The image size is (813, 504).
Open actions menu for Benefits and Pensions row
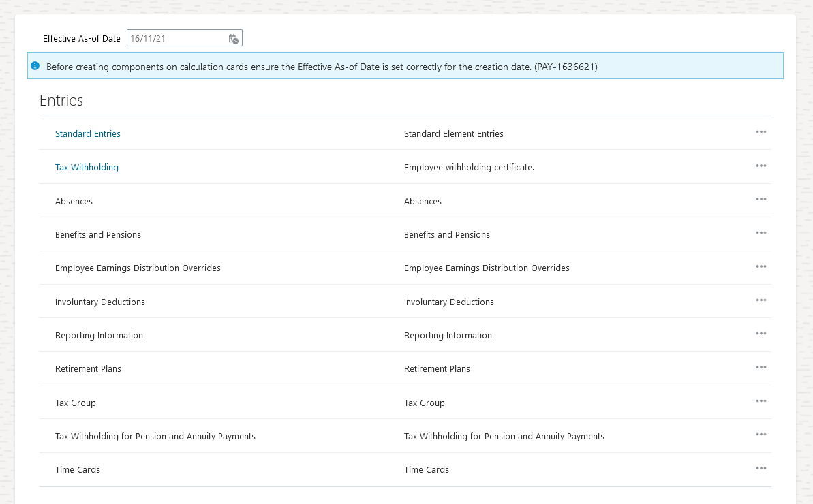pyautogui.click(x=761, y=233)
